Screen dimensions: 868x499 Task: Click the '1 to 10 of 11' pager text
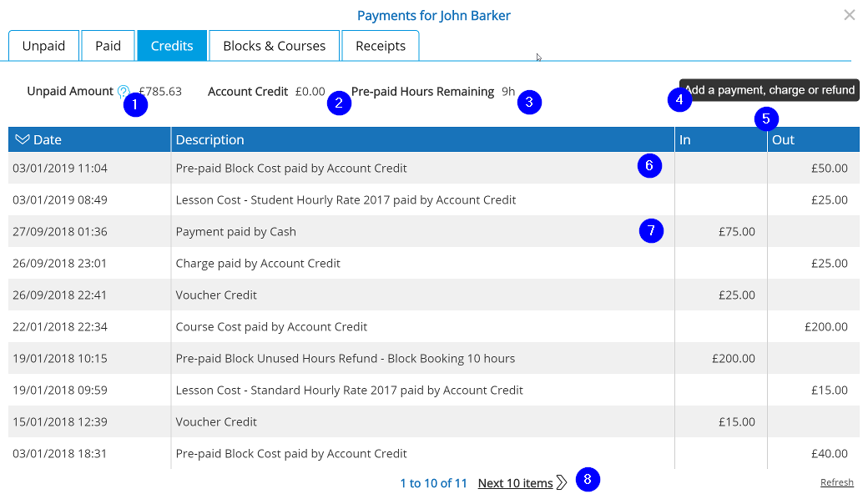[x=433, y=483]
